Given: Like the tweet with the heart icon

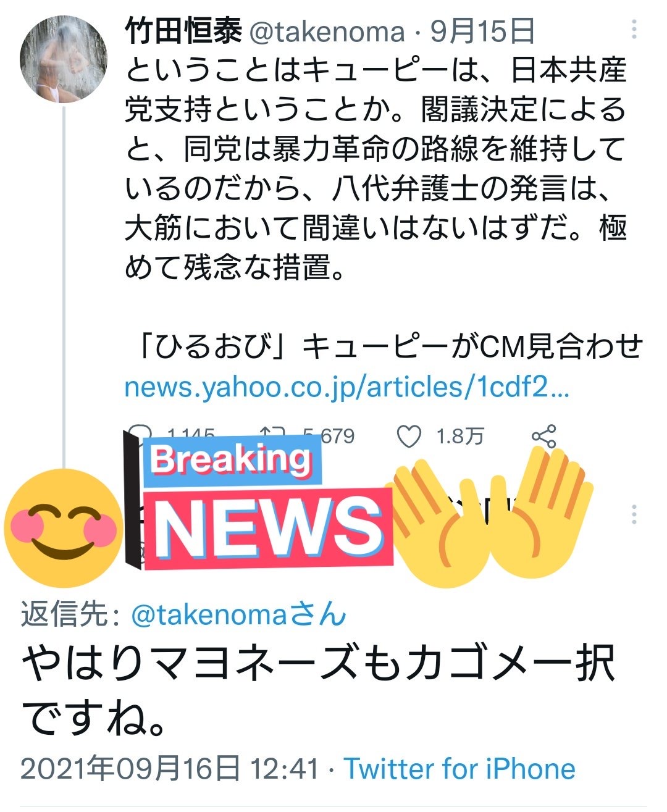Looking at the screenshot, I should (x=408, y=436).
